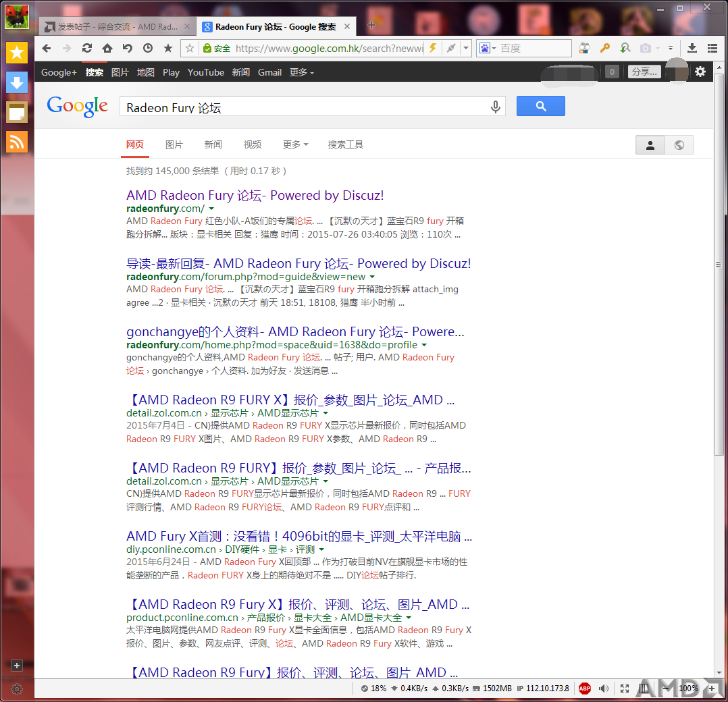Click the Google logo
Viewport: 728px width, 702px height.
click(x=77, y=106)
